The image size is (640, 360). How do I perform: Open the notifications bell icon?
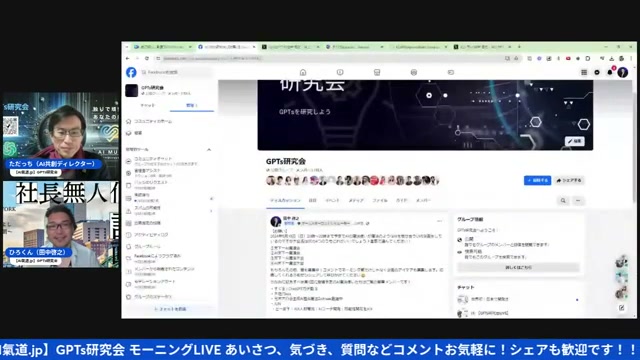tap(610, 72)
